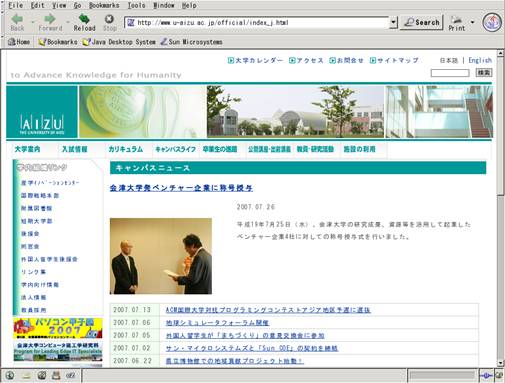The image size is (505, 383).
Task: Click the パソコン甲子園 2007 banner
Action: click(x=58, y=328)
